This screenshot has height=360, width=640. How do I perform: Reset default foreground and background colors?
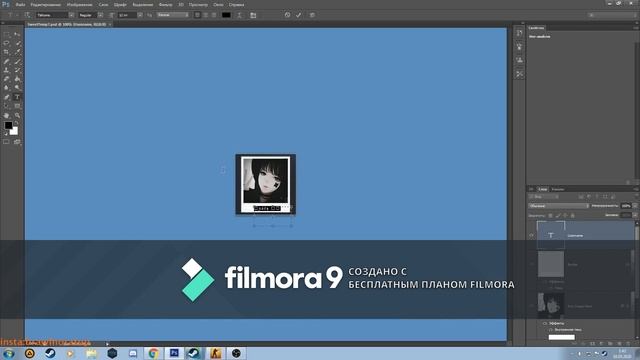[6, 133]
